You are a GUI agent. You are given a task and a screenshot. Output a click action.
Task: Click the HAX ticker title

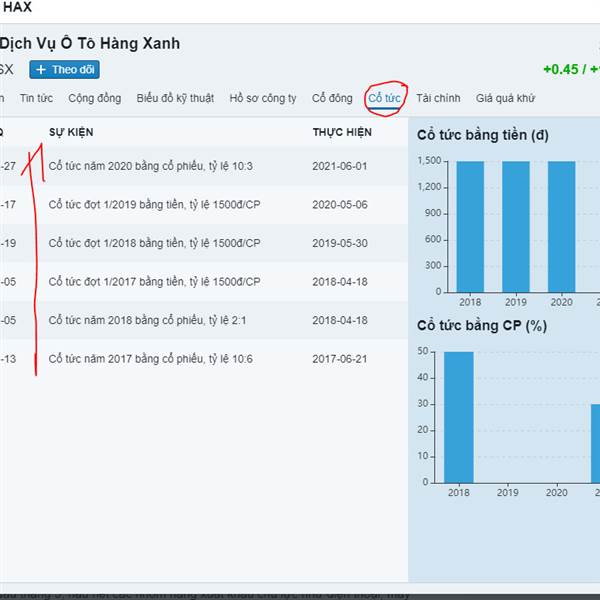pyautogui.click(x=18, y=7)
